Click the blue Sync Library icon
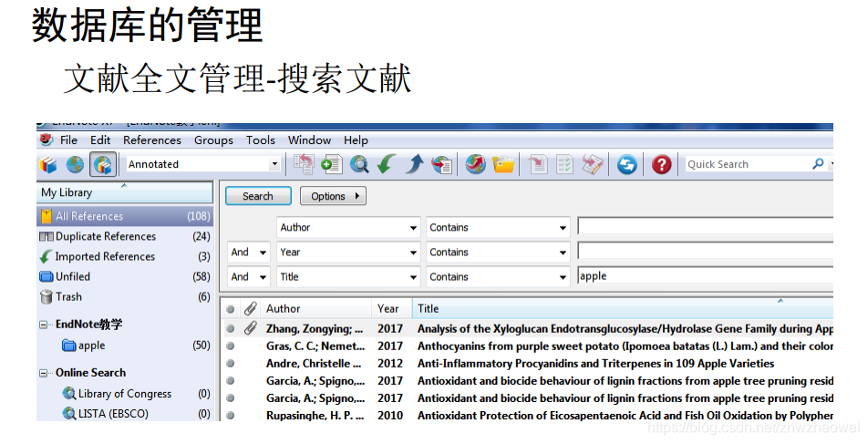This screenshot has height=444, width=868. pos(626,164)
